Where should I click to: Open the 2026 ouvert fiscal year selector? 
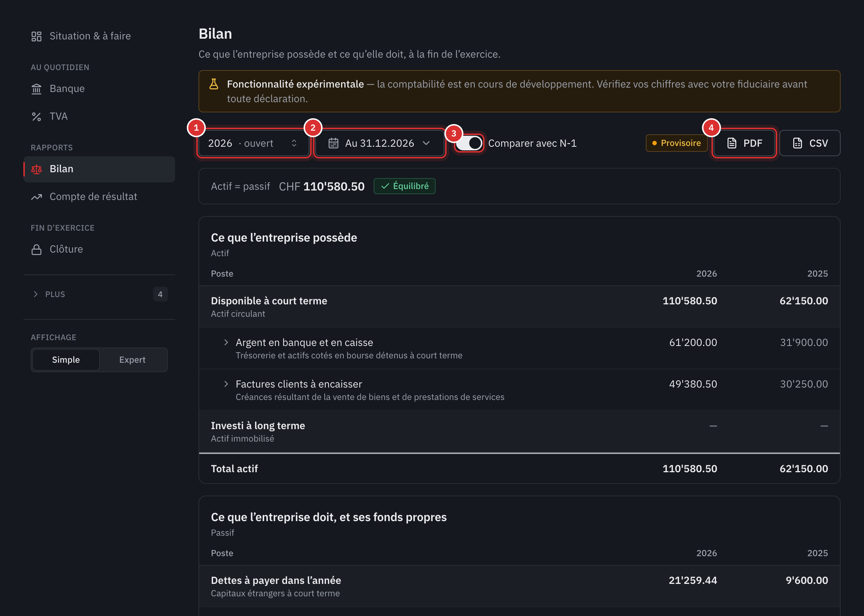(254, 143)
